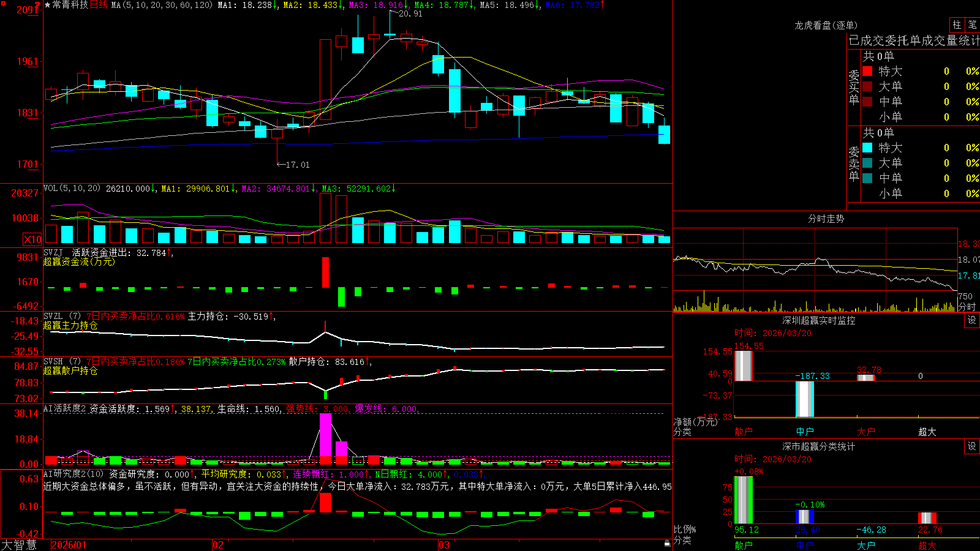Click the red 特大 buy-order color swatch
This screenshot has width=980, height=551.
click(867, 71)
